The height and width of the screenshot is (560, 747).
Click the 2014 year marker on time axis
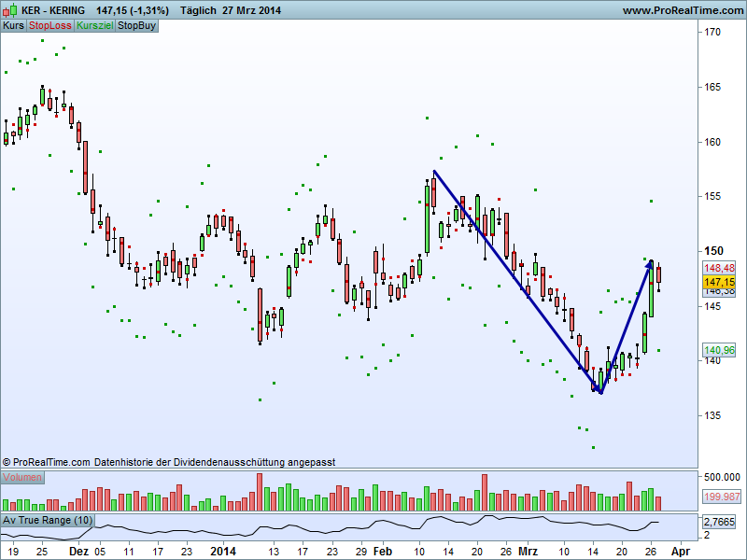(223, 552)
